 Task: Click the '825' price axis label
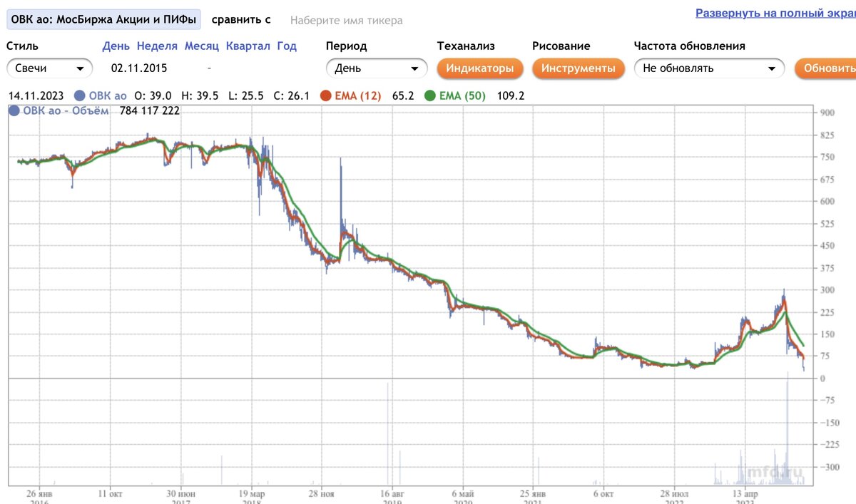click(x=827, y=135)
